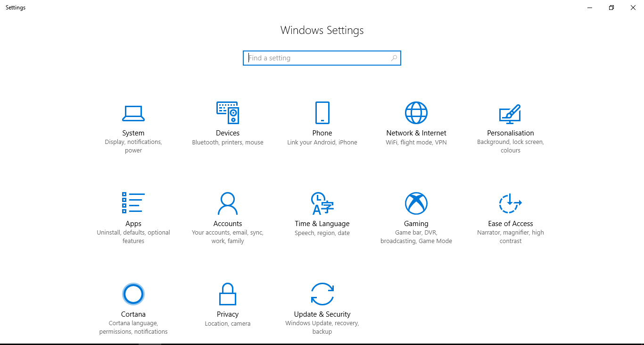Click the Windows taskbar at the bottom
This screenshot has width=644, height=345.
(x=322, y=343)
